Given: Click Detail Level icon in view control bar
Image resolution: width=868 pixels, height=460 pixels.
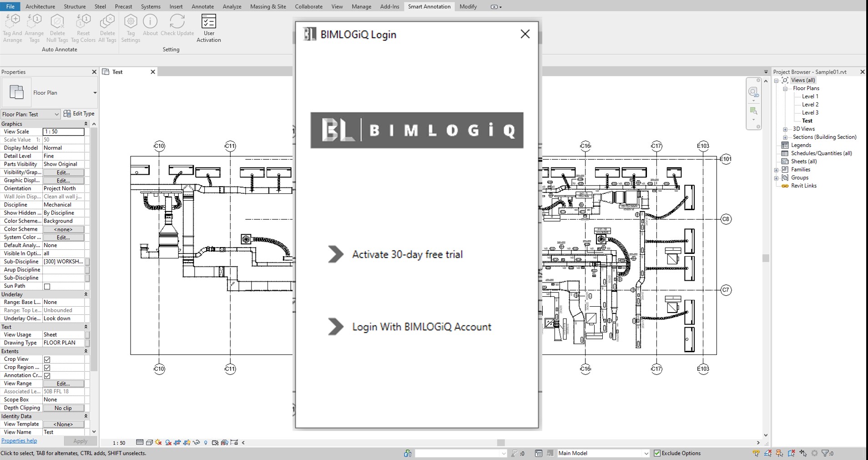Looking at the screenshot, I should 140,442.
